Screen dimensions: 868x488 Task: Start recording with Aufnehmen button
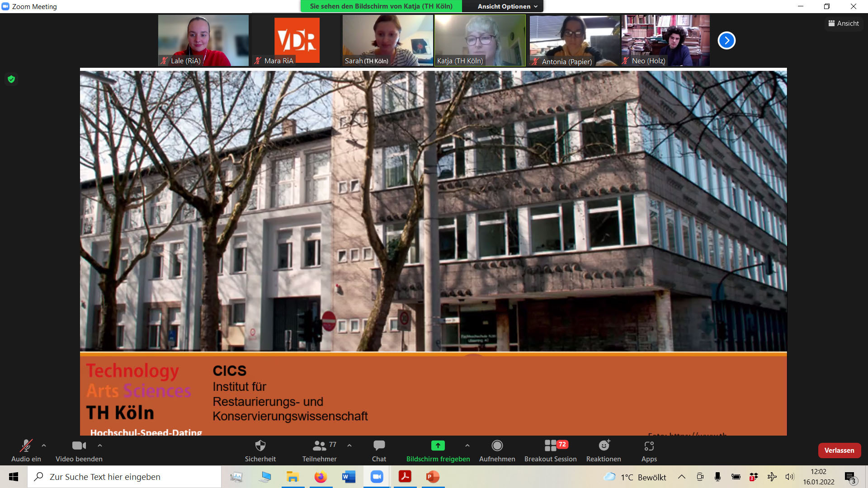[497, 451]
